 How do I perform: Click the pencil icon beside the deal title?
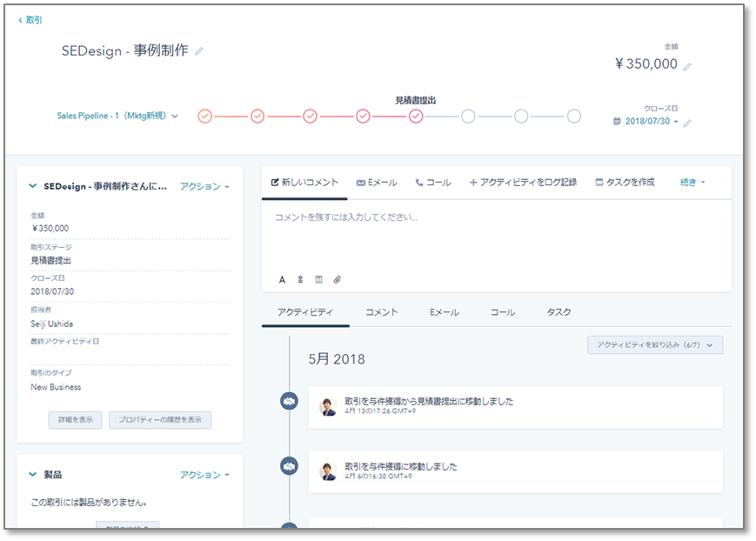(199, 51)
